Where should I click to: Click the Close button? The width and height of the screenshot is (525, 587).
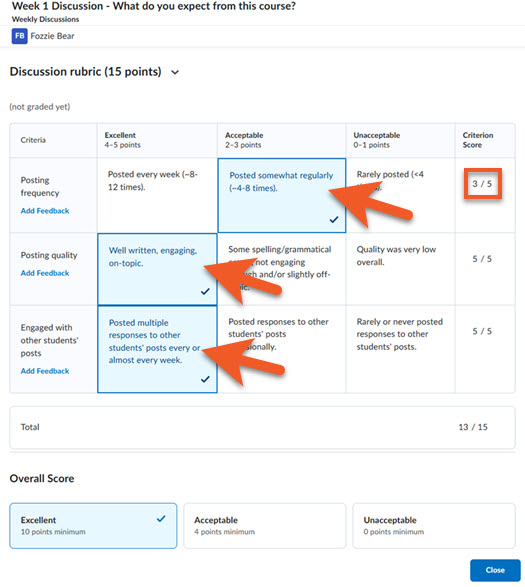click(495, 570)
